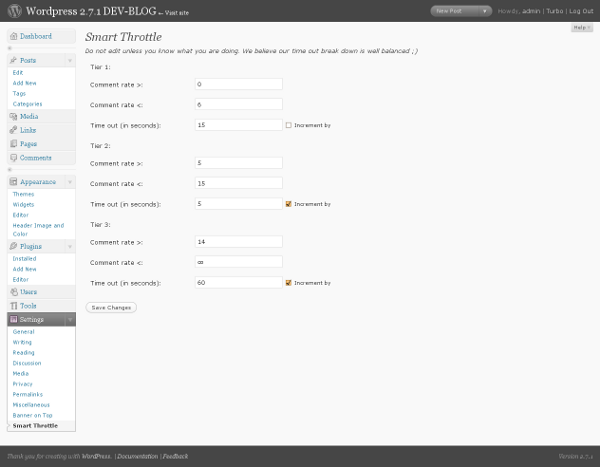Click the Users icon in sidebar
The width and height of the screenshot is (600, 467).
pyautogui.click(x=14, y=292)
